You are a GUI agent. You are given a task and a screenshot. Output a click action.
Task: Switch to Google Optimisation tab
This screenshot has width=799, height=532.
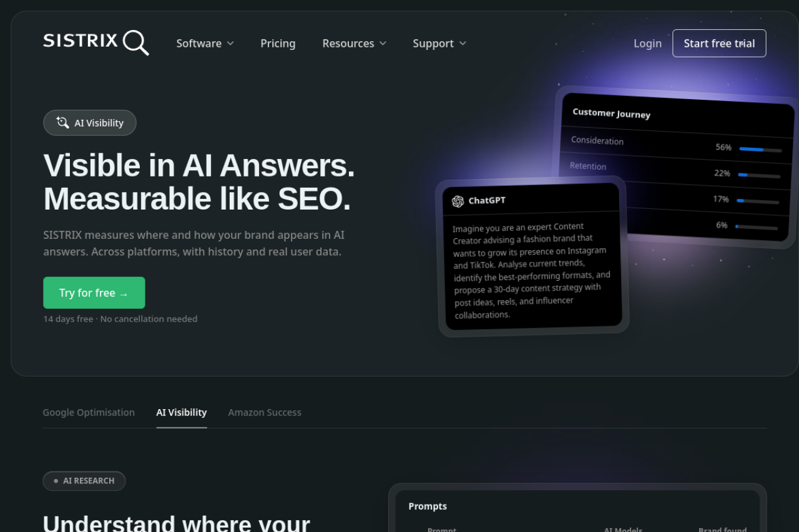89,412
